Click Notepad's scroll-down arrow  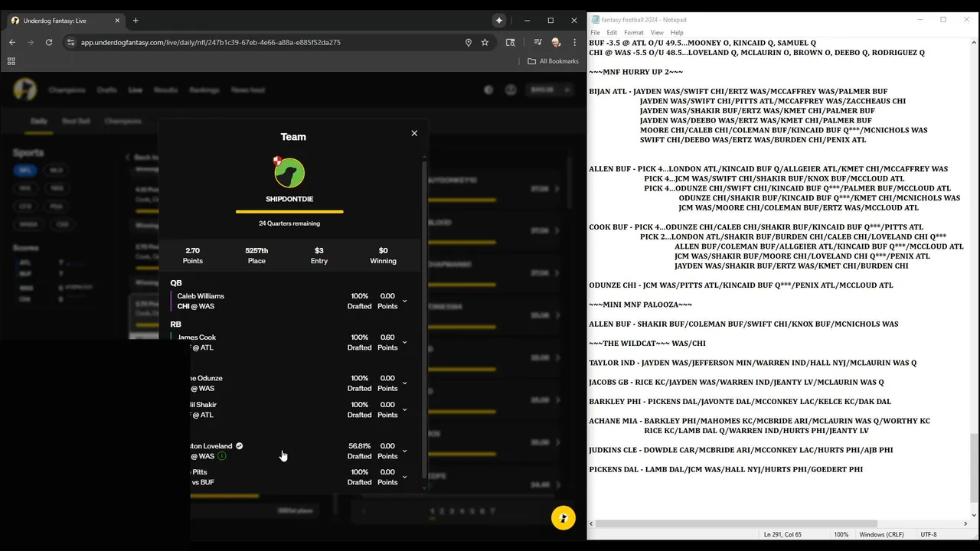pyautogui.click(x=974, y=515)
